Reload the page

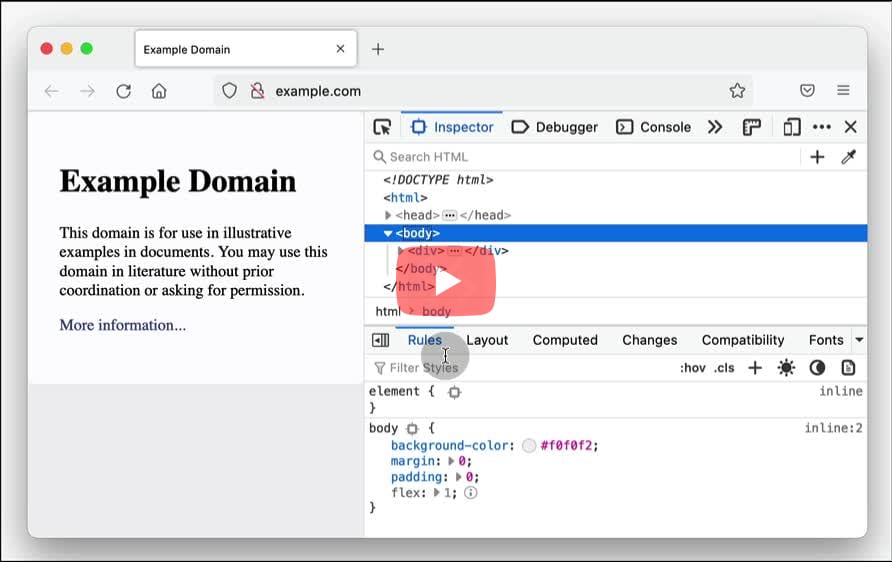click(123, 91)
